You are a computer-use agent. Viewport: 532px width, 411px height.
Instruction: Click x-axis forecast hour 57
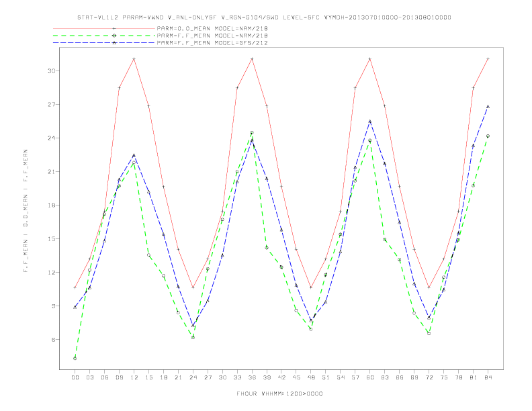click(355, 377)
